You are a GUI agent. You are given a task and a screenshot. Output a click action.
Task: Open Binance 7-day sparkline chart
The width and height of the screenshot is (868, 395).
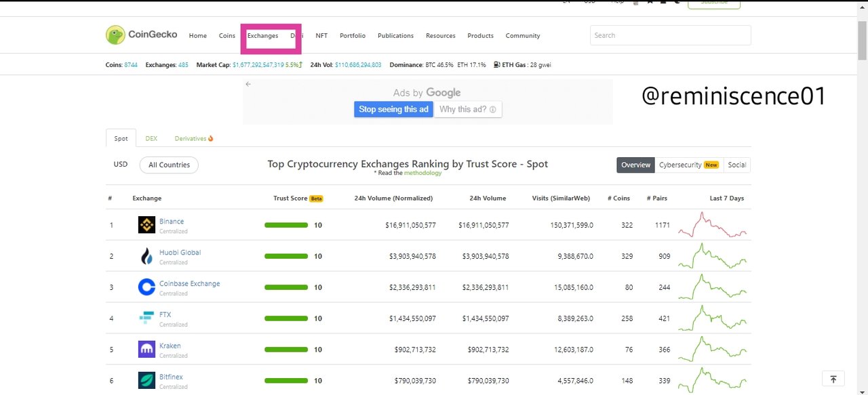point(712,225)
